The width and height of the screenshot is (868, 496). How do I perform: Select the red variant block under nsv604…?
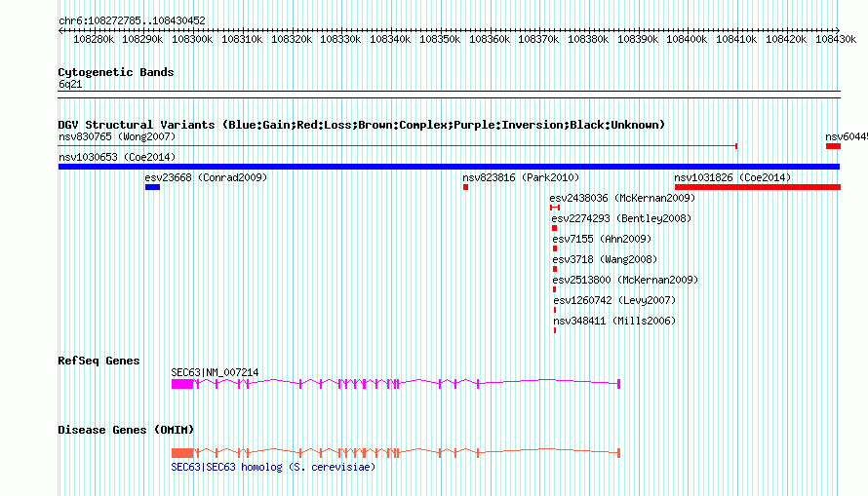click(833, 146)
